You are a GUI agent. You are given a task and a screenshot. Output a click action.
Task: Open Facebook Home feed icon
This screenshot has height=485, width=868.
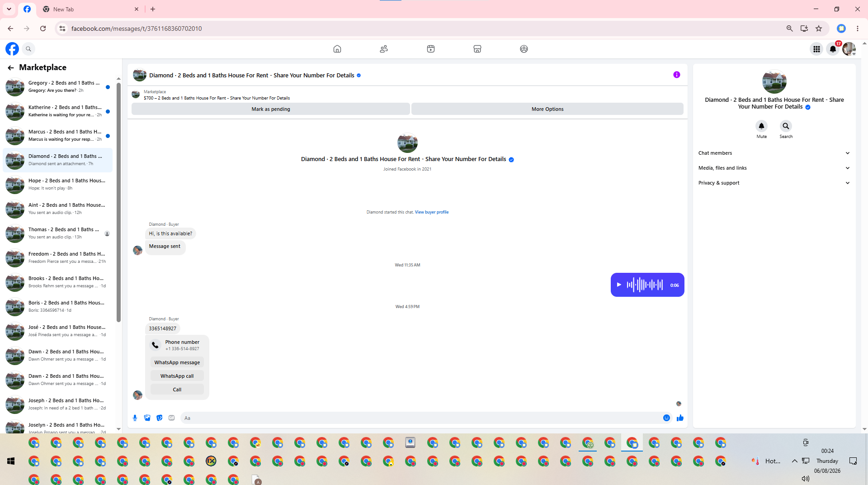point(337,49)
